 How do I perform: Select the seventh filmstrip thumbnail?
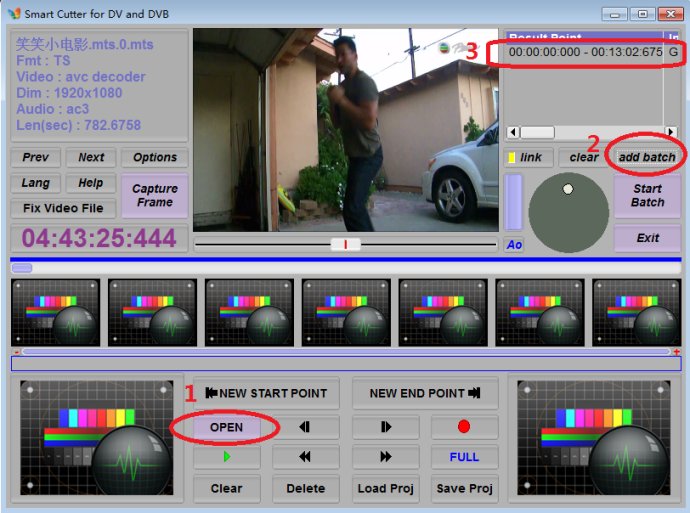click(637, 312)
